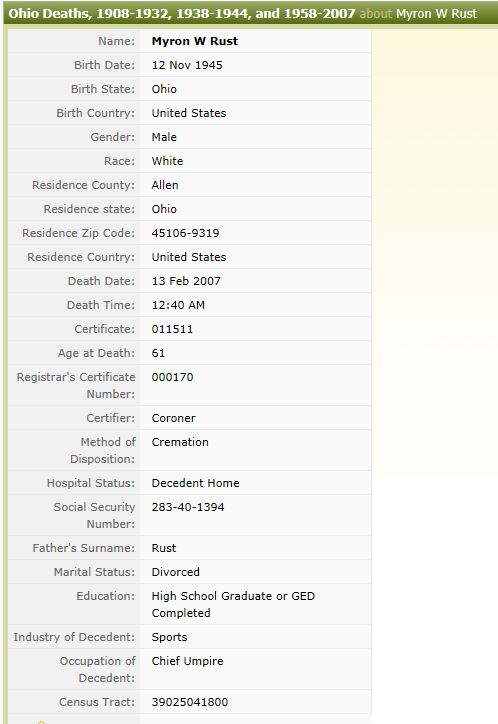Viewport: 498px width, 724px height.
Task: Click the Divorced marital status value
Action: 175,572
